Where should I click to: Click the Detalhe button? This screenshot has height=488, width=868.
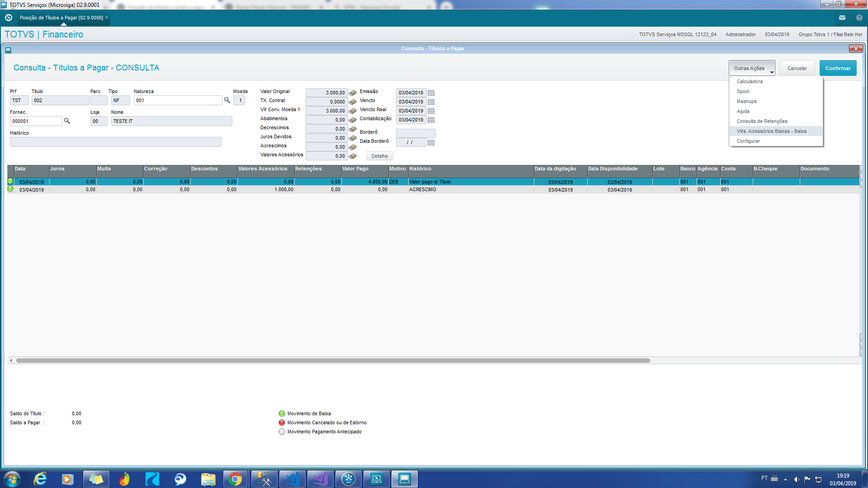379,156
